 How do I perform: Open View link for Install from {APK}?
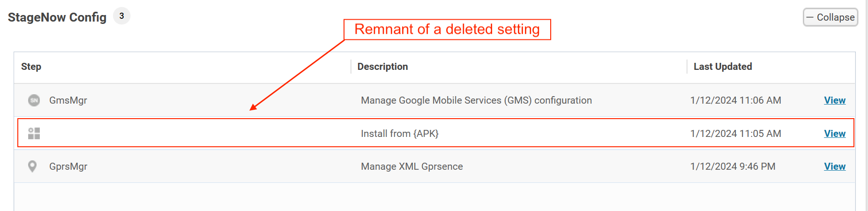(834, 134)
